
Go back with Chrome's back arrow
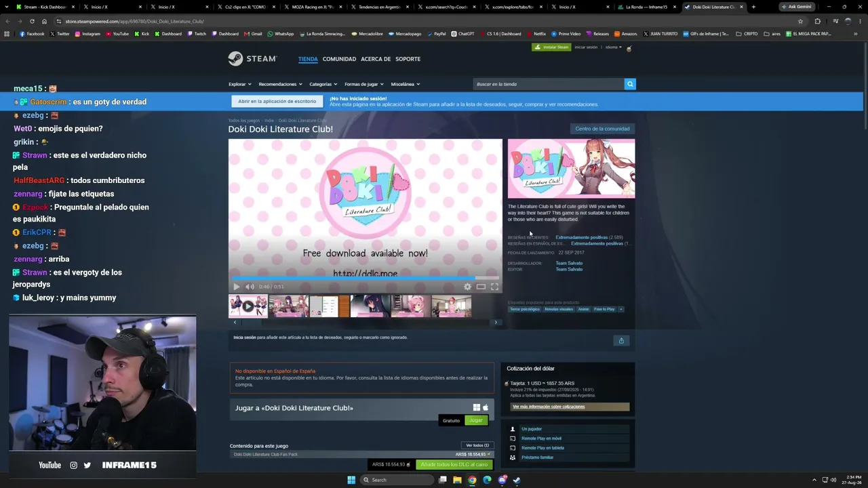tap(7, 21)
